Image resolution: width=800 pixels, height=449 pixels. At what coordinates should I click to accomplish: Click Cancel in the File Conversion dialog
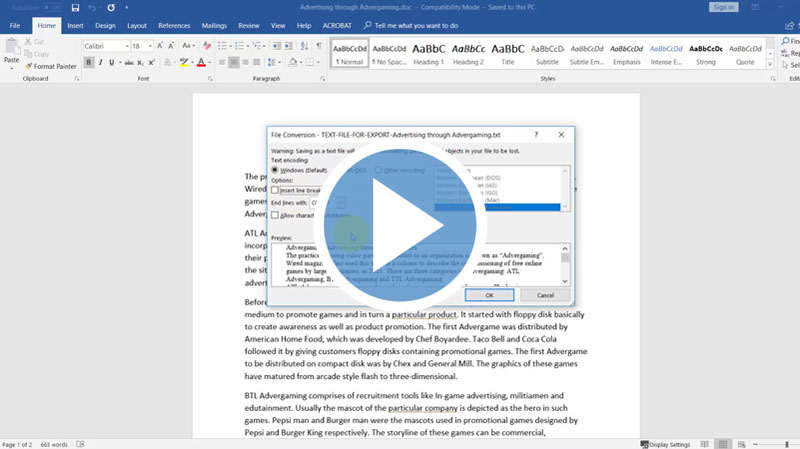coord(545,295)
